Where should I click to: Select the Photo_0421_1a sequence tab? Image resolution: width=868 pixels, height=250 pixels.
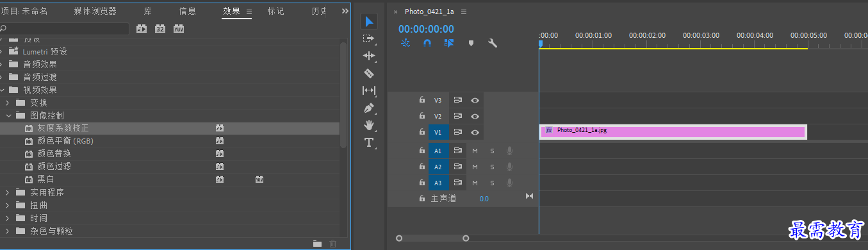429,12
